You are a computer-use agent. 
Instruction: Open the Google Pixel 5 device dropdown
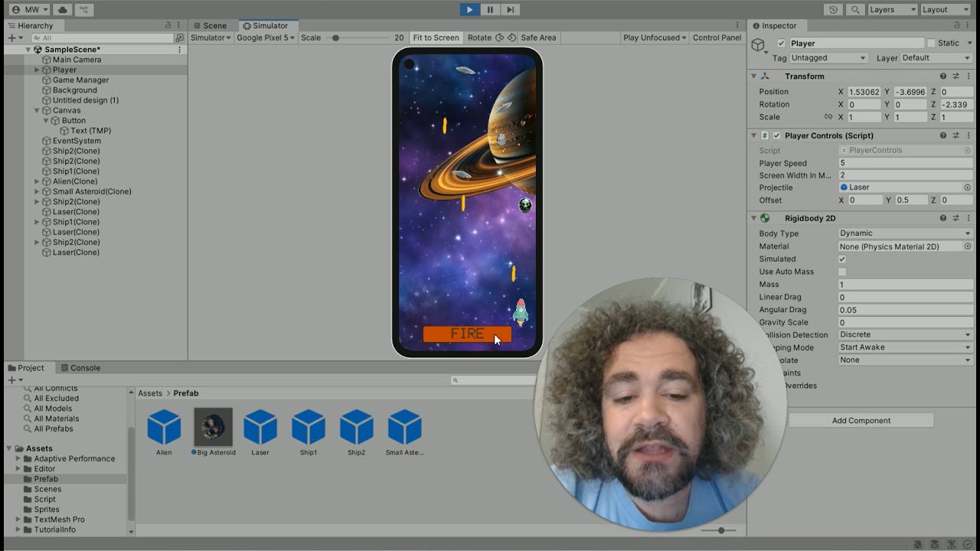[x=266, y=37]
